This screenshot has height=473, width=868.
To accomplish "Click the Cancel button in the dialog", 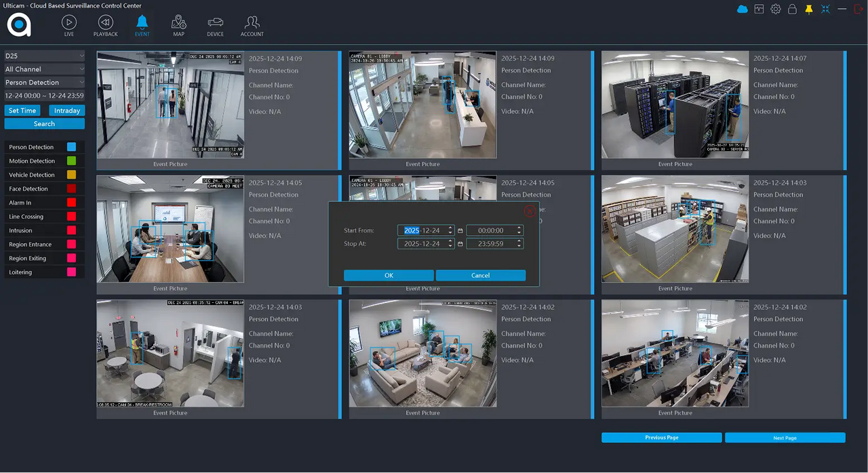I will point(480,275).
